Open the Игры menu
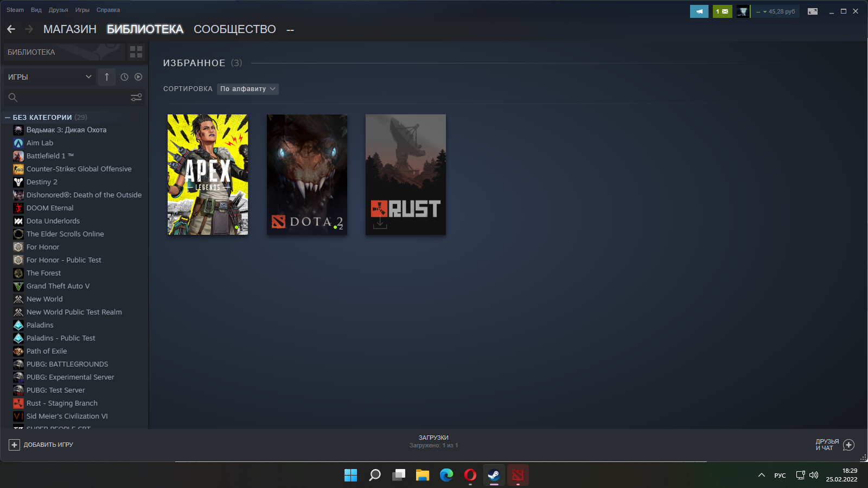 82,10
